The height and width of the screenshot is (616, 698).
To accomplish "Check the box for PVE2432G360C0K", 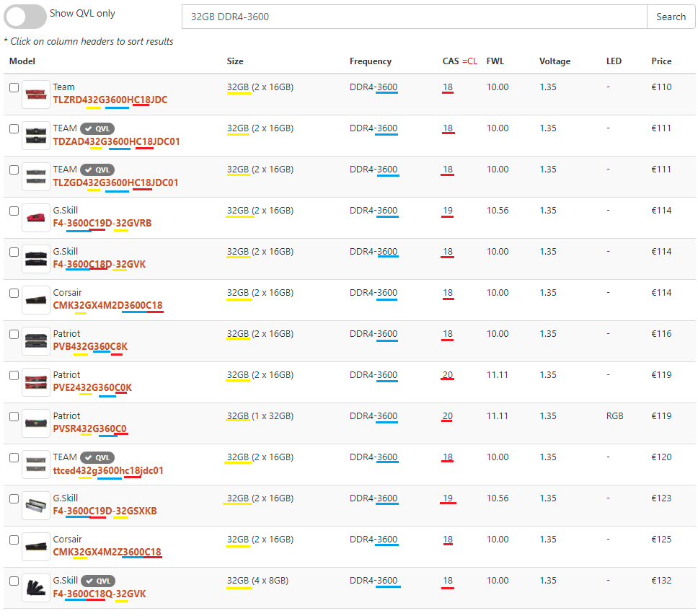I will 14,376.
